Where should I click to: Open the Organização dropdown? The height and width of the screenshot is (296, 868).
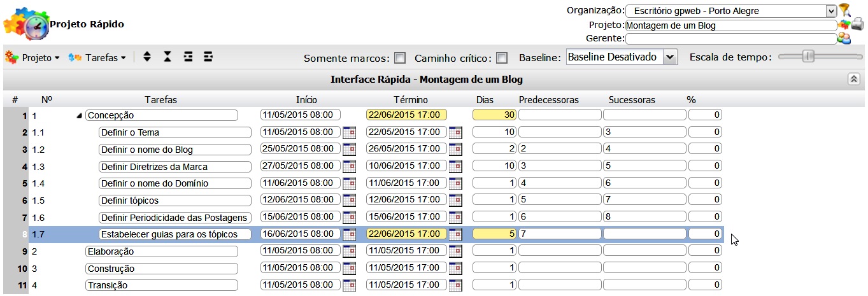pos(830,11)
